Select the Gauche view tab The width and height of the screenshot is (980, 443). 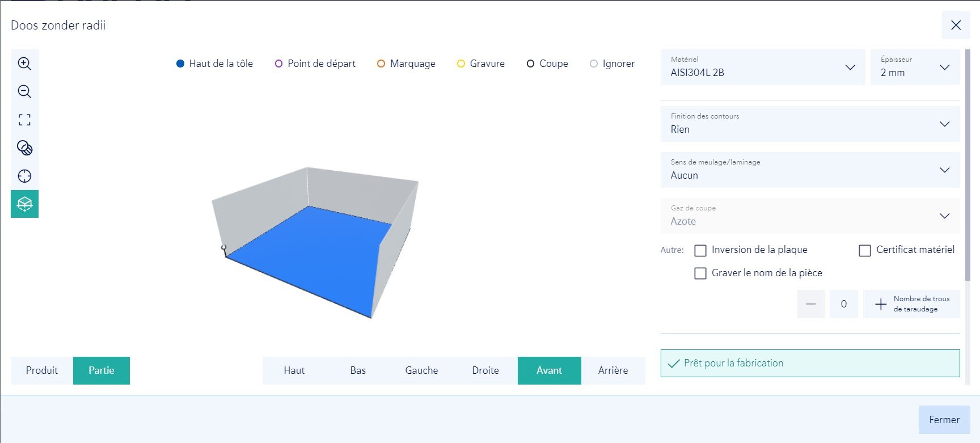tap(421, 370)
